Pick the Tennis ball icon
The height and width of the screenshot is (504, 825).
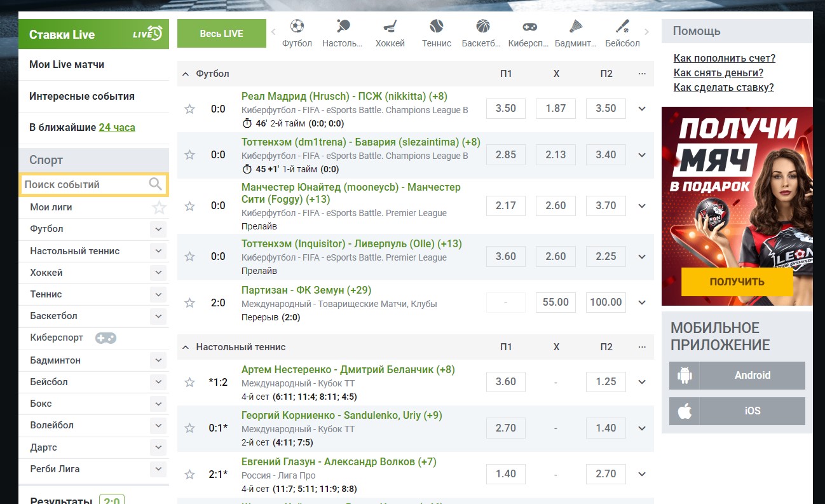pyautogui.click(x=436, y=27)
